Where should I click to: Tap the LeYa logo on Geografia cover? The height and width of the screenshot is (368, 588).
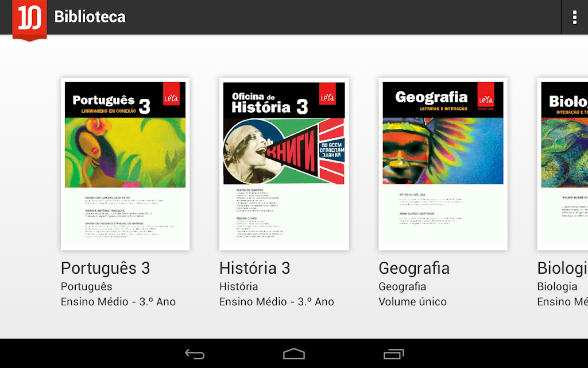pos(486,96)
